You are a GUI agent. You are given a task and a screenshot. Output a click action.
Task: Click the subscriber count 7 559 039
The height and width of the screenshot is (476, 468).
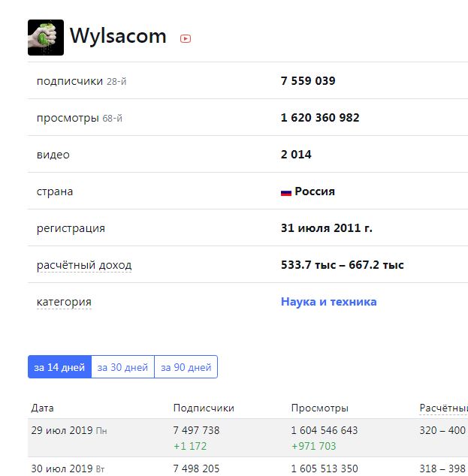pos(308,81)
